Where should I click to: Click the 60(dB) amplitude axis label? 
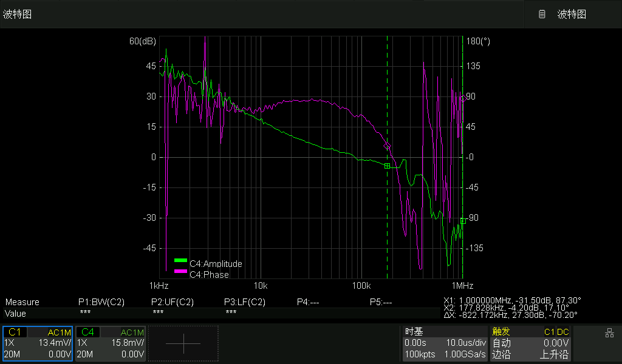(x=142, y=41)
